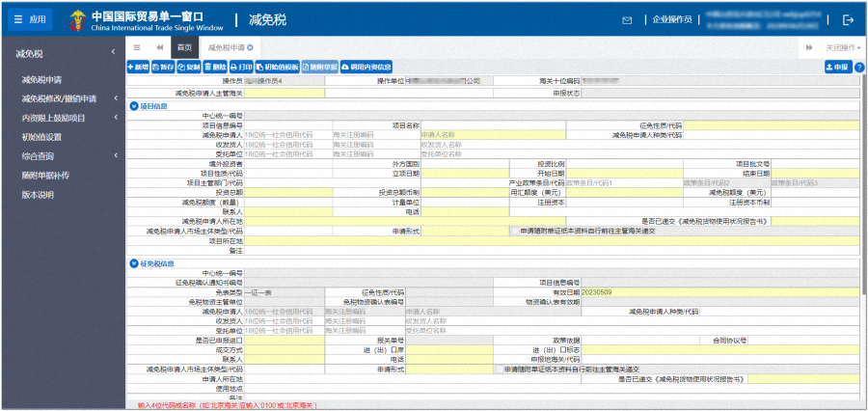This screenshot has width=868, height=411.
Task: Click the 投资总额 field
Action: point(288,192)
